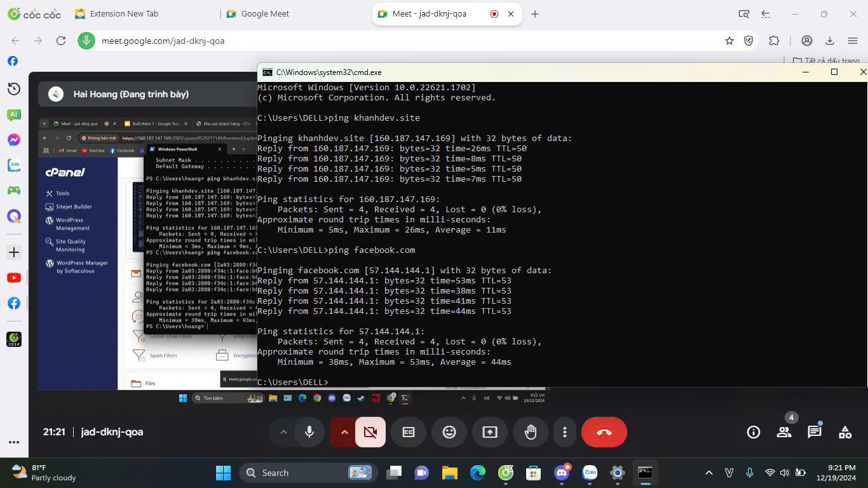This screenshot has width=868, height=488.
Task: Open browsing history from the sidebar
Action: click(x=13, y=89)
